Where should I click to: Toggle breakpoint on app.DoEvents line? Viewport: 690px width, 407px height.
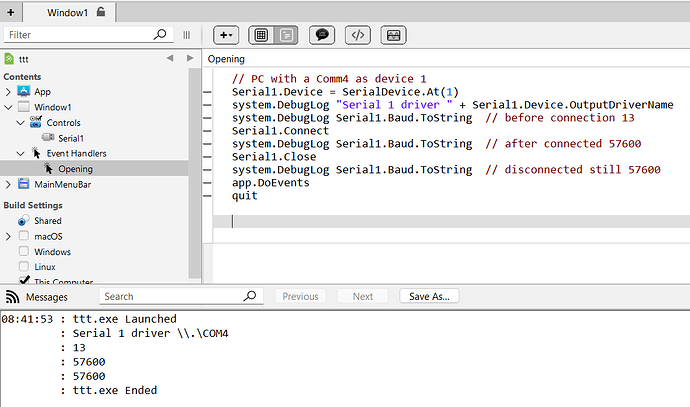point(207,183)
